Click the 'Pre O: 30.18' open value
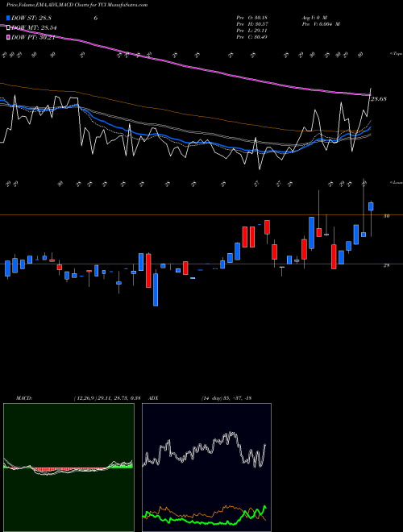 [251, 17]
